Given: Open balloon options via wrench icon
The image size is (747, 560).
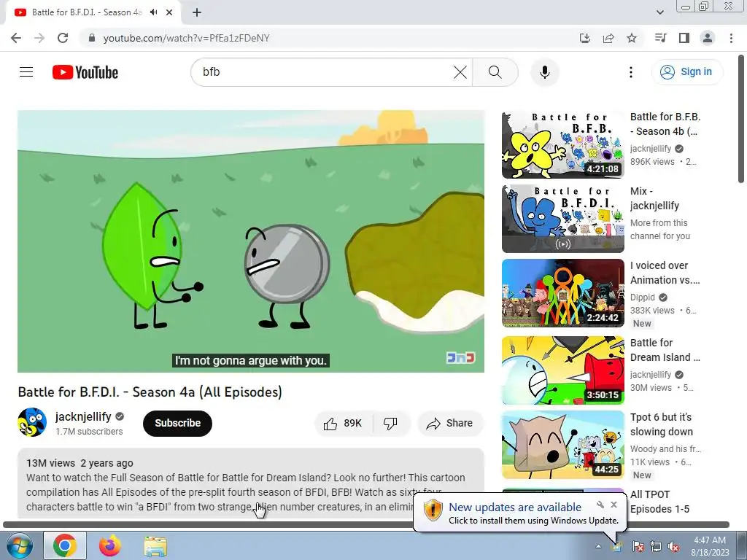Looking at the screenshot, I should (600, 505).
